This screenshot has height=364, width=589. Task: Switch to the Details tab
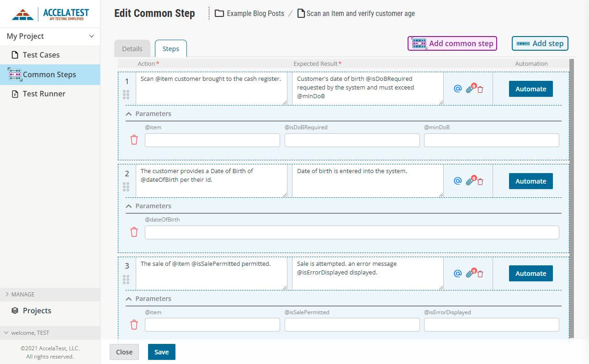coord(132,48)
